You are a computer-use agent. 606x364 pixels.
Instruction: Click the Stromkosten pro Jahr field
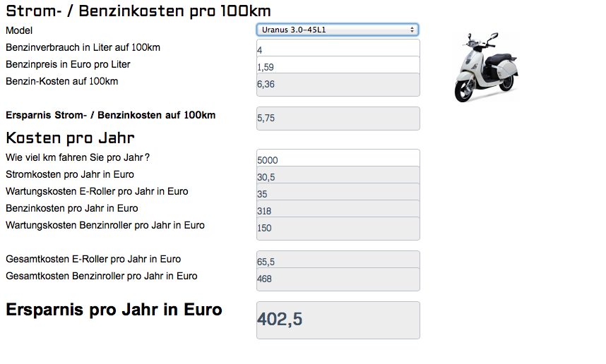[338, 176]
